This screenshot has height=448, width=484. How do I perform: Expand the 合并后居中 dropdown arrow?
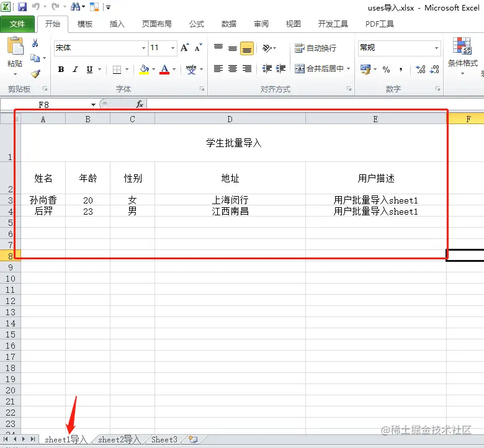point(349,68)
